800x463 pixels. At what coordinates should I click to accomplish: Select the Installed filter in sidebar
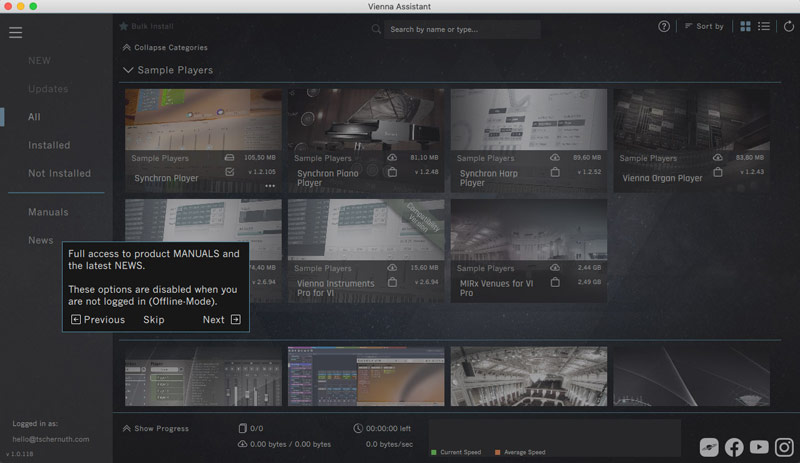[x=49, y=145]
